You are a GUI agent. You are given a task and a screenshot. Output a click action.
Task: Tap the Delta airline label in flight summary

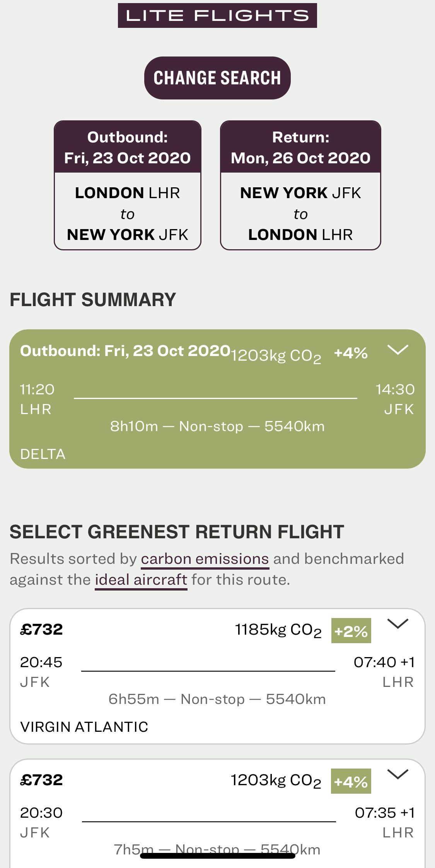43,454
